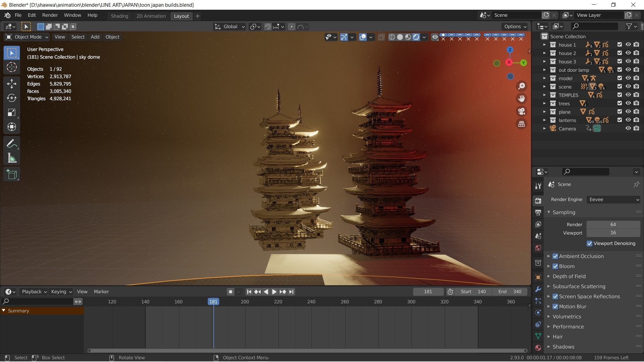Click the pan view hand icon
The height and width of the screenshot is (362, 644).
(x=522, y=99)
